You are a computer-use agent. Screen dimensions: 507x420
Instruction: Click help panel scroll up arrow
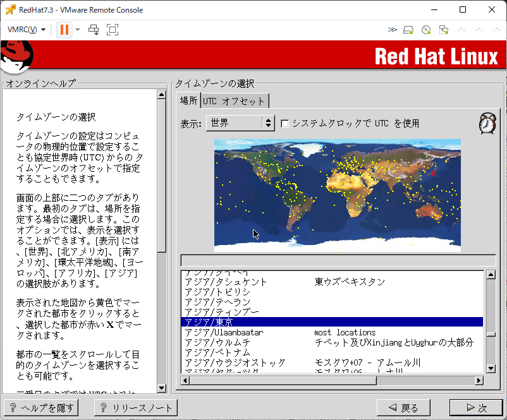pos(161,94)
